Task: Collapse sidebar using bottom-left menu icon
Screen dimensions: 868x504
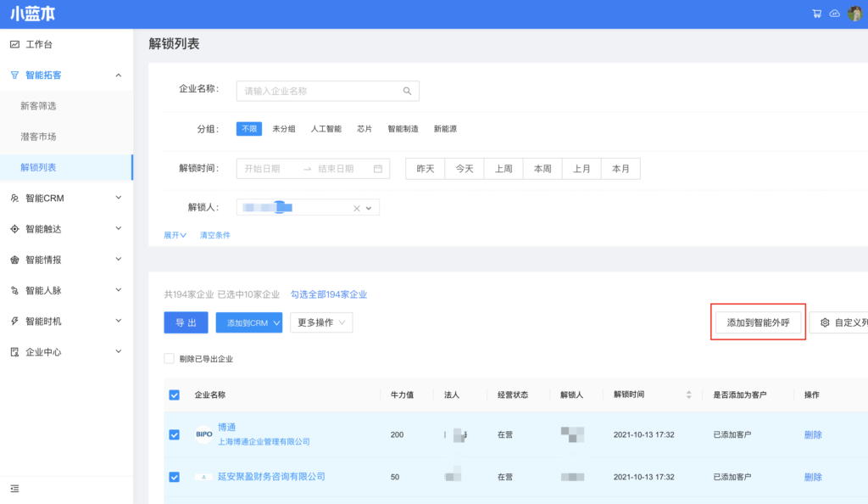Action: click(14, 488)
